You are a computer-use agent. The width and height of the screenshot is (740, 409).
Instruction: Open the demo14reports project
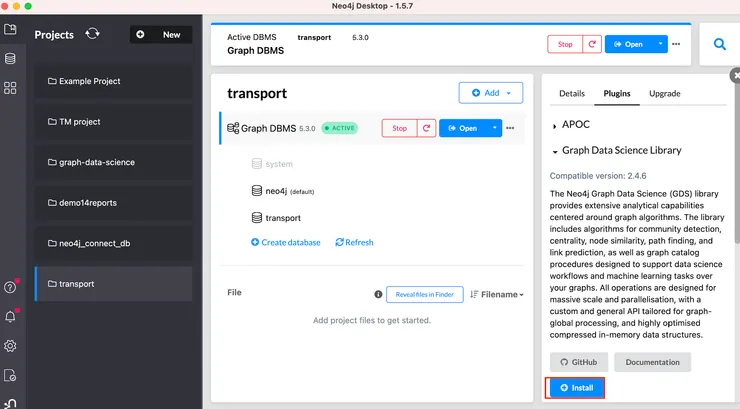click(x=113, y=203)
